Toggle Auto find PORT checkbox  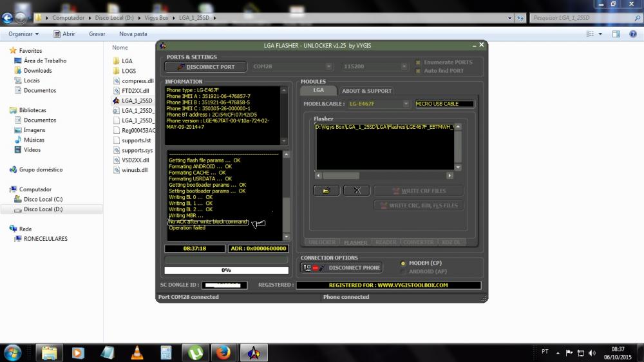(418, 71)
